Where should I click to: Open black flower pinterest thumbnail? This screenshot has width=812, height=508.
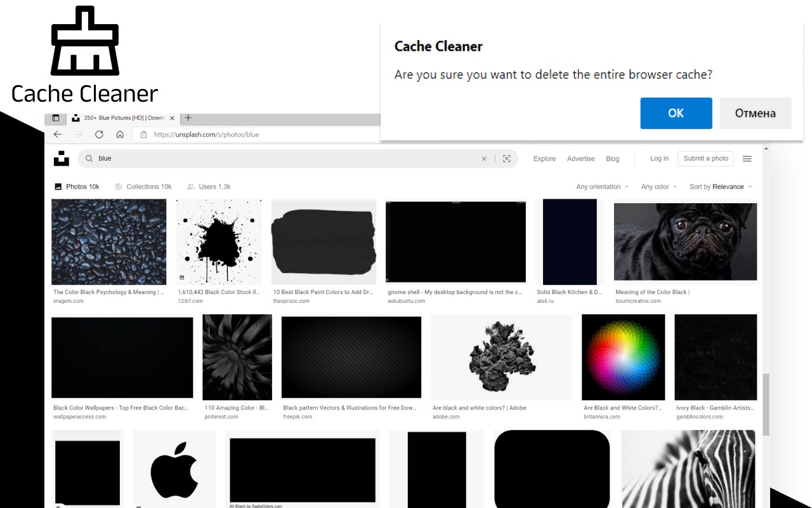pos(237,358)
